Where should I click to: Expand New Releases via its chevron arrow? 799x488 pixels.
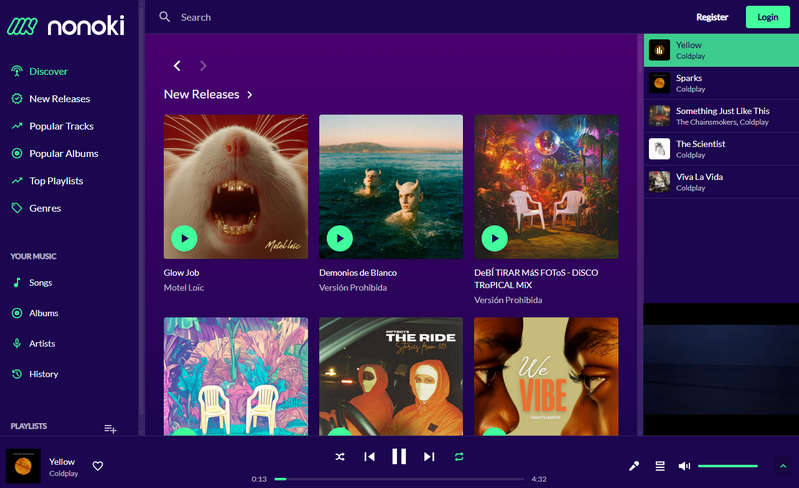(250, 95)
